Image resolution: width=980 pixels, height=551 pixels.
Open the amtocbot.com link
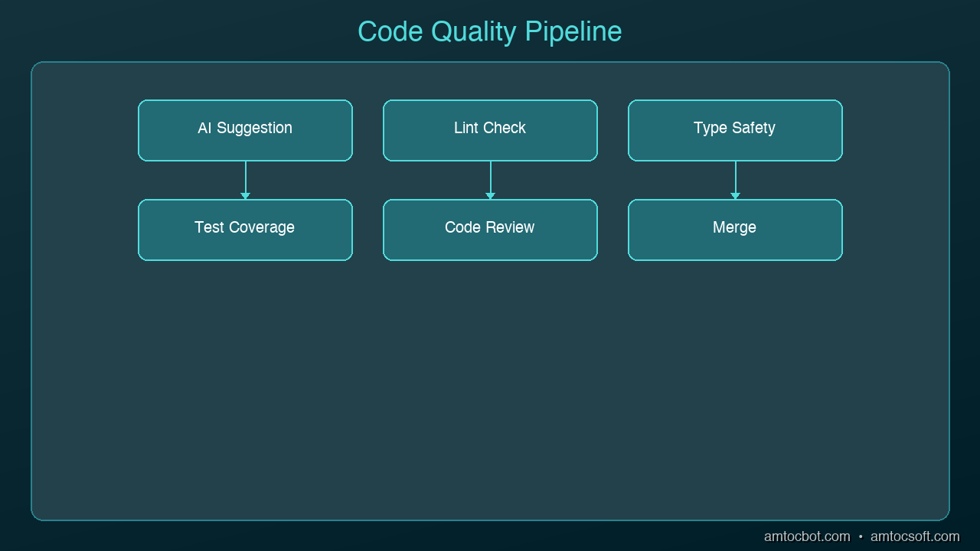tap(807, 536)
